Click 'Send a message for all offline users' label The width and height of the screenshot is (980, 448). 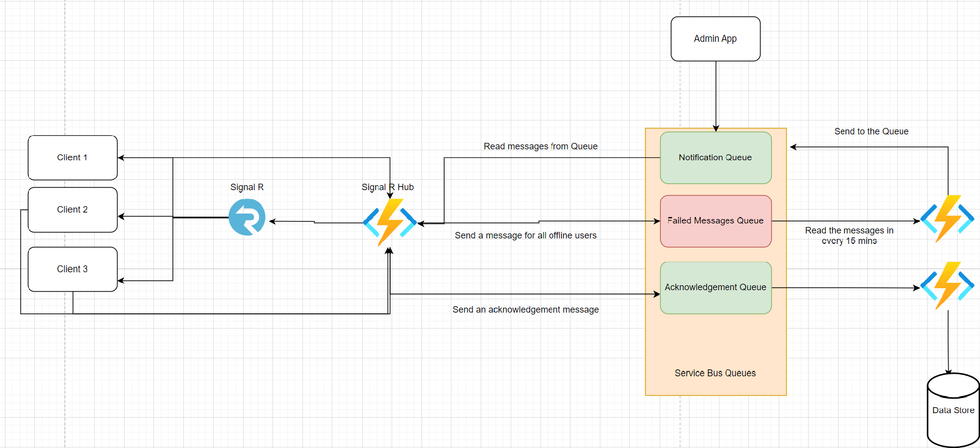click(x=526, y=235)
